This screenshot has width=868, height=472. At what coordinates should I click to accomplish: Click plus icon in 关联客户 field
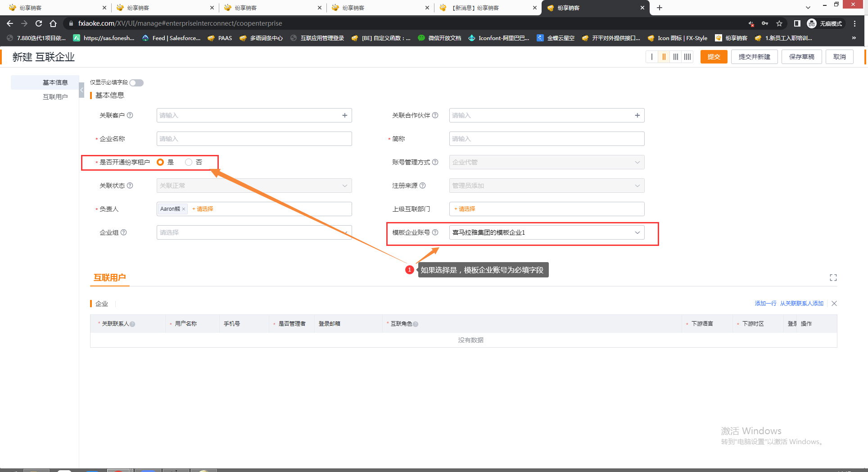click(345, 115)
